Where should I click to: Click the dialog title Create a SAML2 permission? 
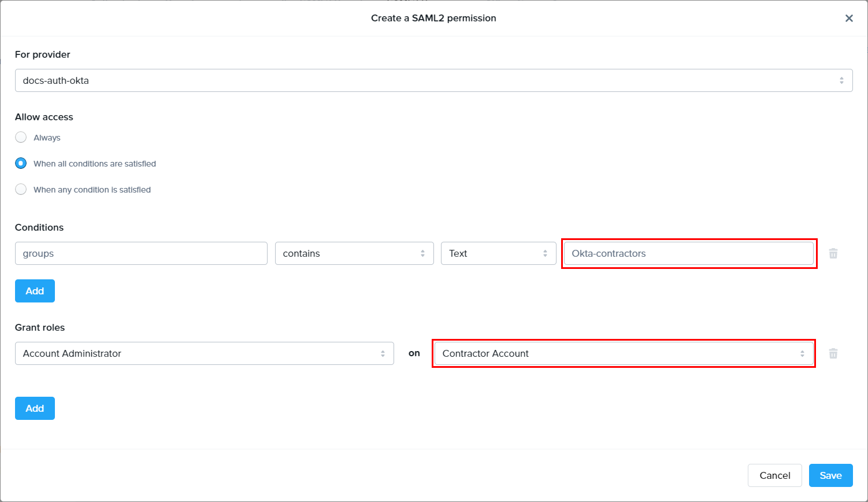(x=433, y=19)
